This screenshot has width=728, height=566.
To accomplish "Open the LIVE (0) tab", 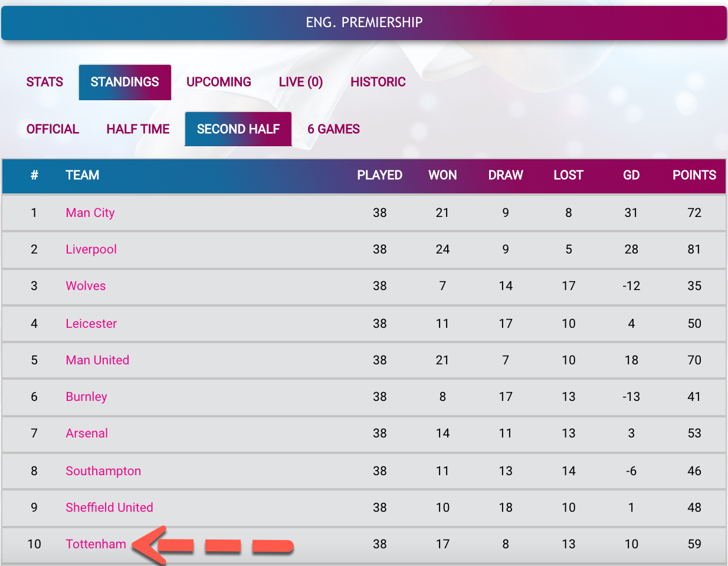I will [301, 82].
